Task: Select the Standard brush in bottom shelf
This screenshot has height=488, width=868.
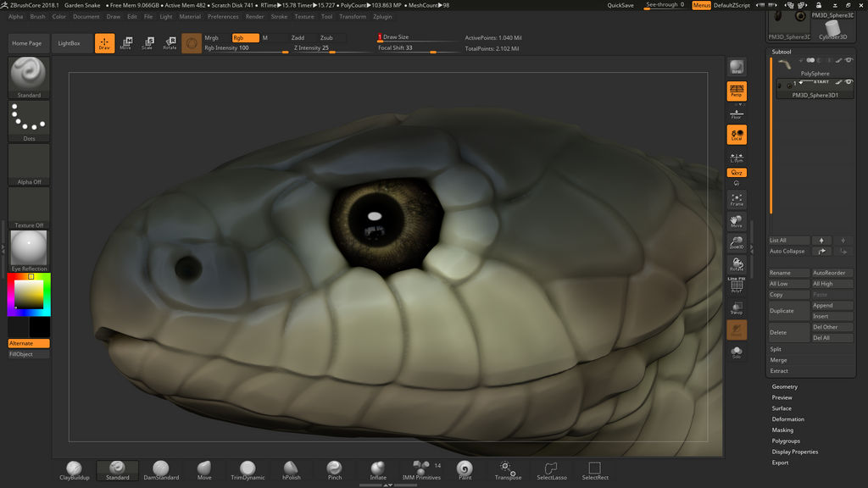Action: click(117, 470)
